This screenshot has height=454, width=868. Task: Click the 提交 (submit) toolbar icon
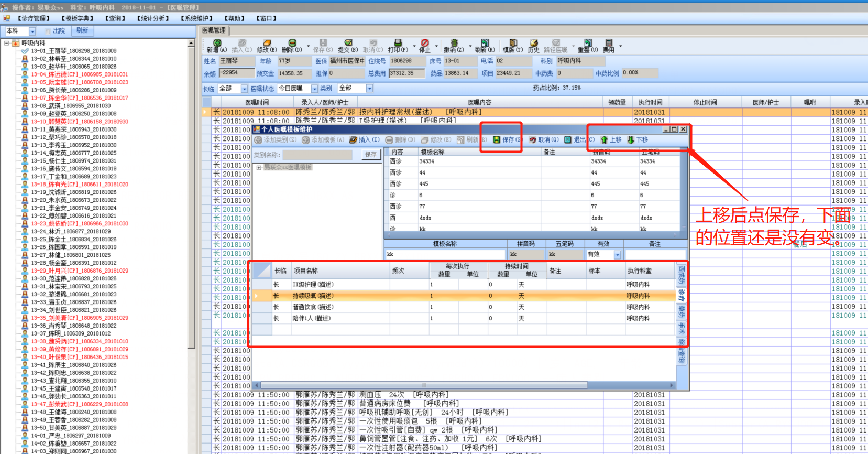348,44
